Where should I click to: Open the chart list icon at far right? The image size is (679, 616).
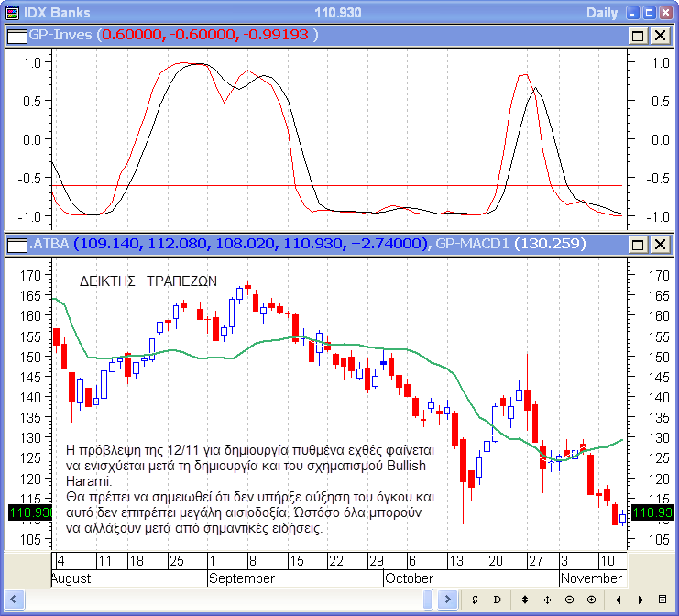pyautogui.click(x=663, y=599)
